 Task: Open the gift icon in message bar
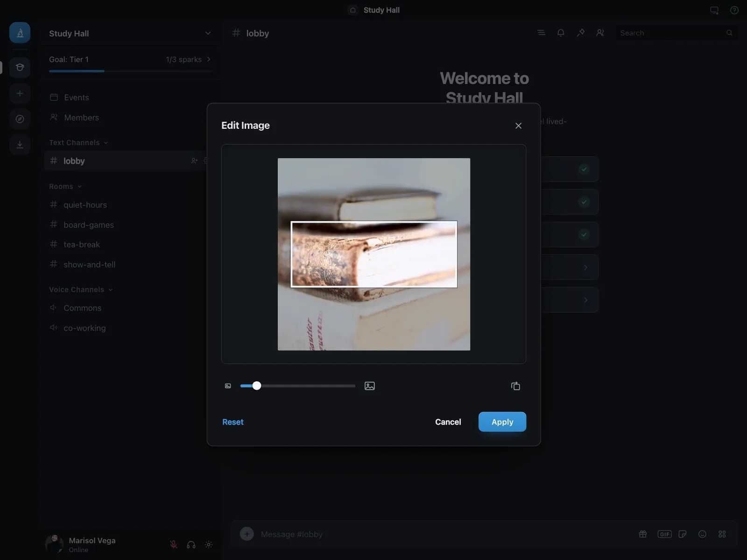point(643,534)
